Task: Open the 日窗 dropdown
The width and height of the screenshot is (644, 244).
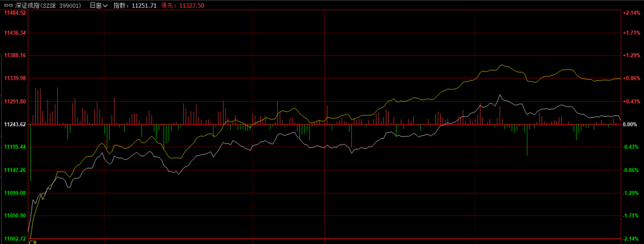Action: pyautogui.click(x=98, y=6)
